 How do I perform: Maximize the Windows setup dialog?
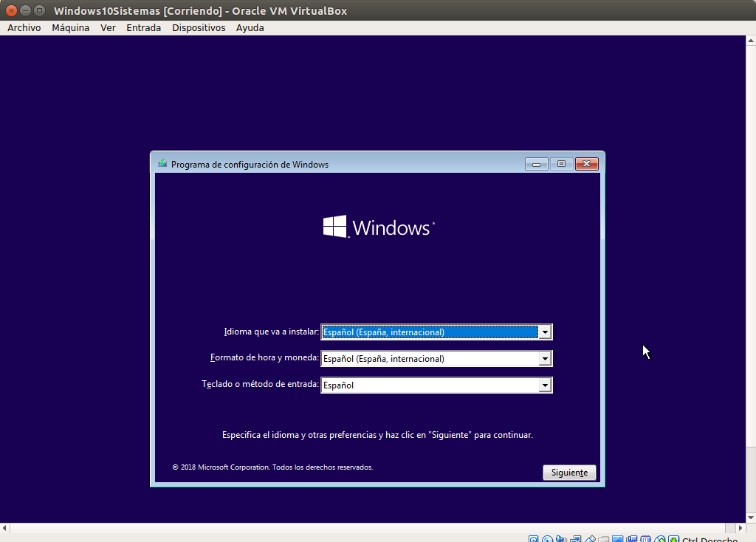[561, 164]
